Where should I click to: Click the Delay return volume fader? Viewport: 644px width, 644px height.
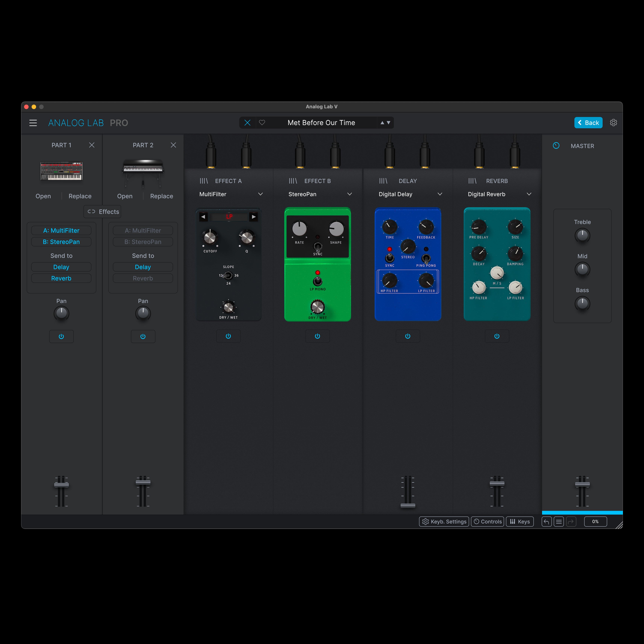(x=408, y=505)
